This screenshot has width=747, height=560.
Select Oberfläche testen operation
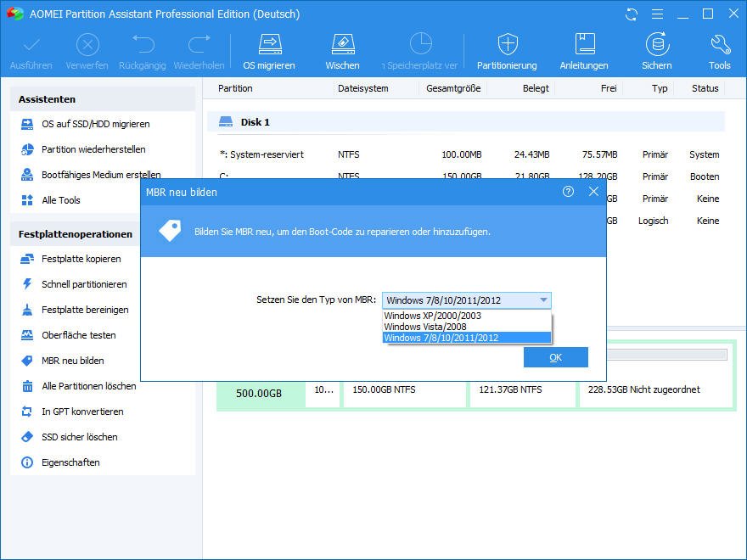(79, 335)
